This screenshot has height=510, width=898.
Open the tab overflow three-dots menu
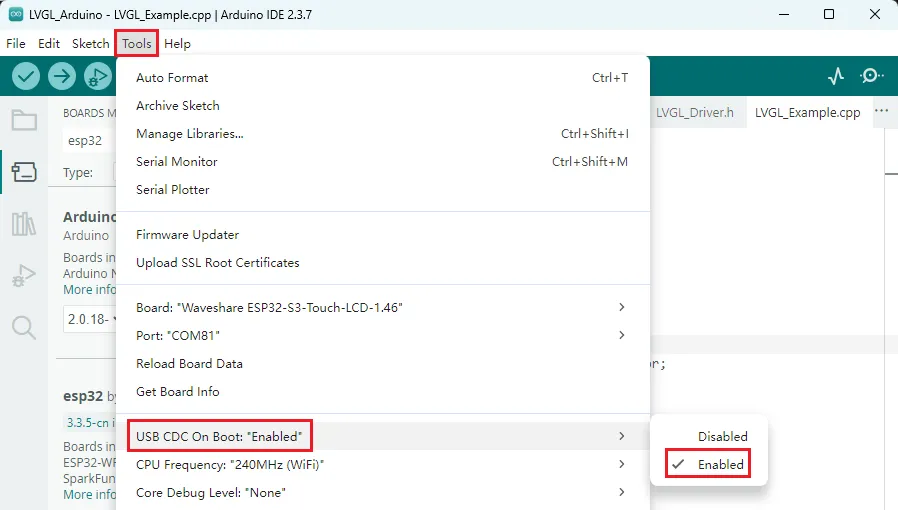click(881, 111)
